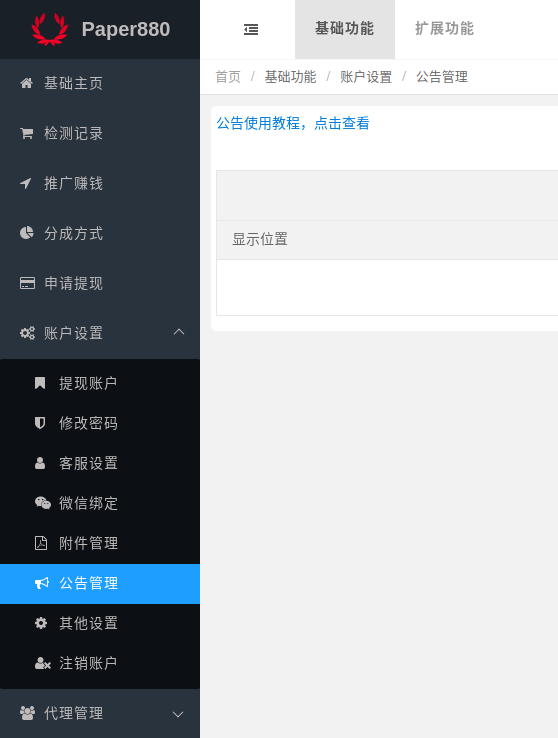Open 分成方式 via the pie chart icon
The image size is (558, 738).
tap(26, 233)
